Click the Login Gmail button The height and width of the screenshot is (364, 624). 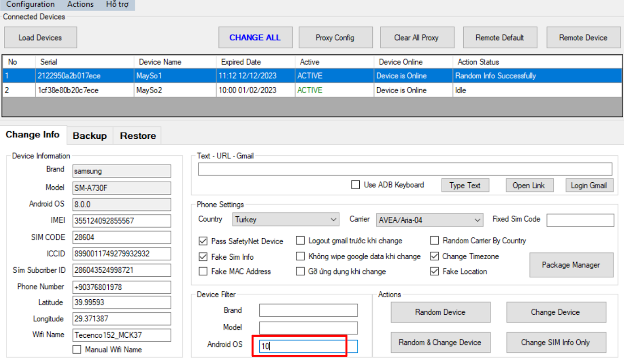(589, 185)
